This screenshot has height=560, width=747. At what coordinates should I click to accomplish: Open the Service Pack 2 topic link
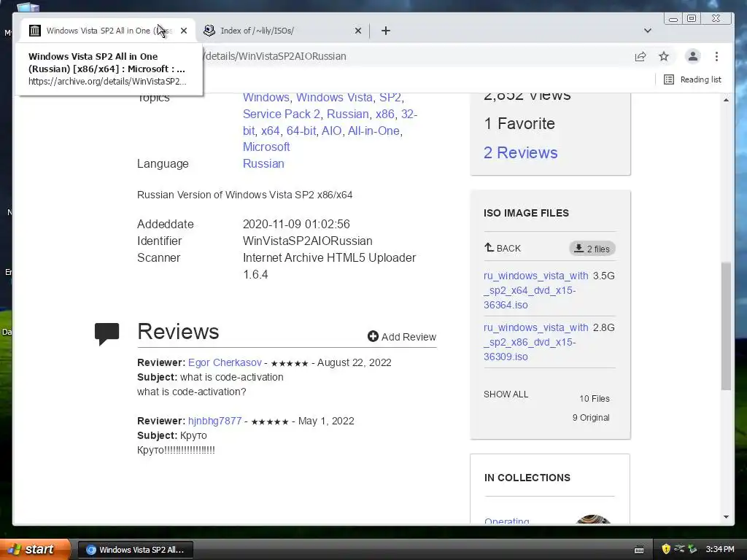(x=281, y=114)
